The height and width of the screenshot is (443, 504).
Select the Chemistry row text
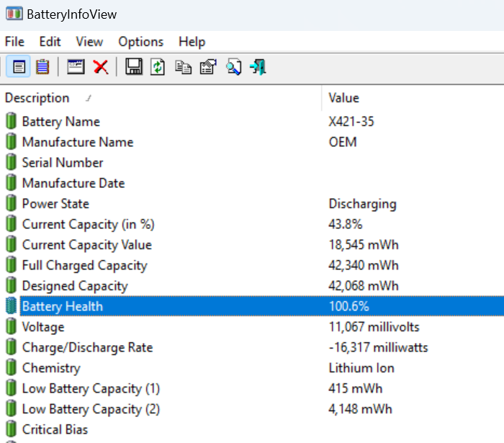coord(51,368)
